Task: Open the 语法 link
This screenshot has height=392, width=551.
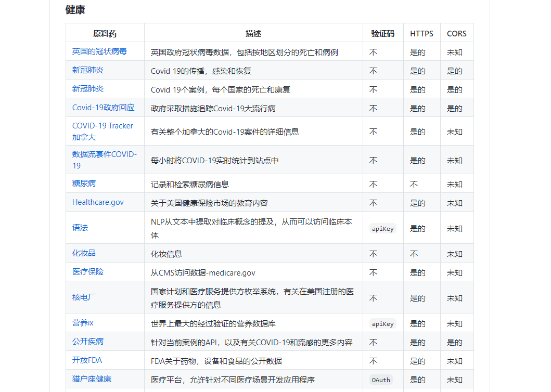Action: pos(80,228)
